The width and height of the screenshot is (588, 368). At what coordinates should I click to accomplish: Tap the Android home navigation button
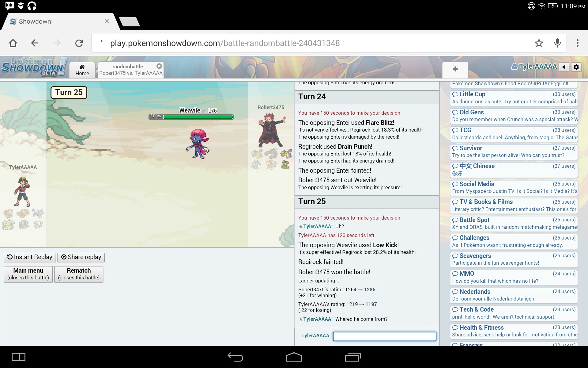[x=294, y=357]
